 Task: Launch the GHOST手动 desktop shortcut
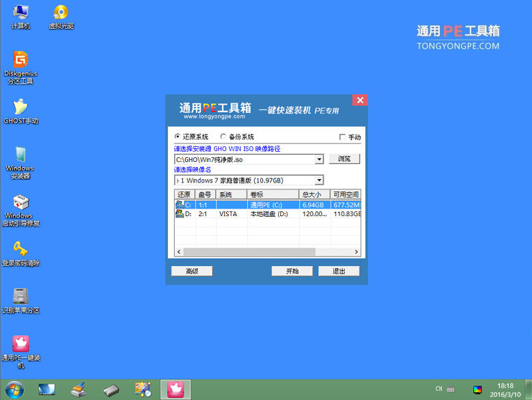pos(20,107)
